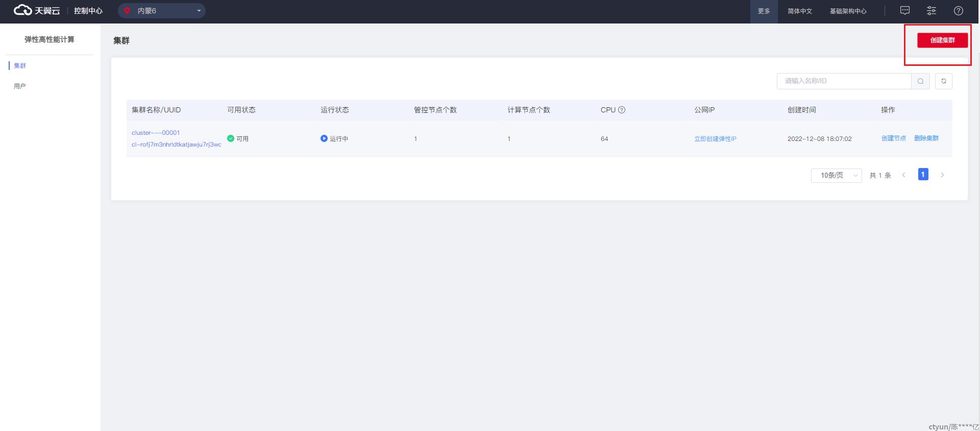
Task: Click the search magnifier icon
Action: coord(920,81)
